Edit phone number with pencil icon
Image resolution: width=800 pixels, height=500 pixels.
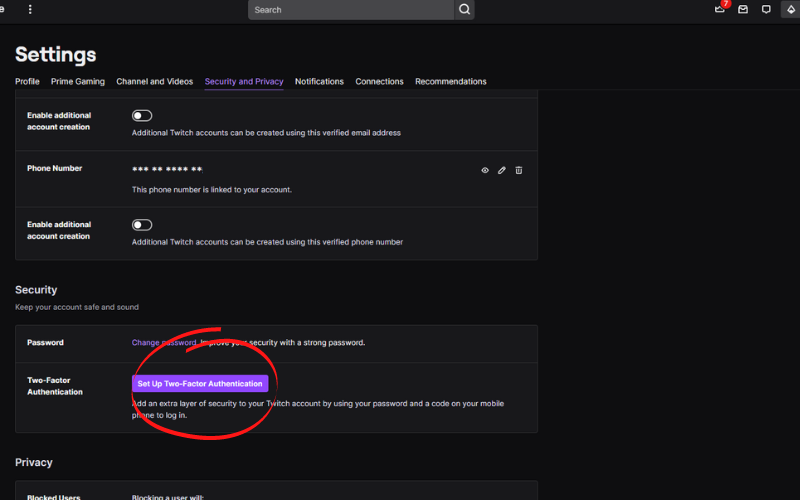point(502,170)
